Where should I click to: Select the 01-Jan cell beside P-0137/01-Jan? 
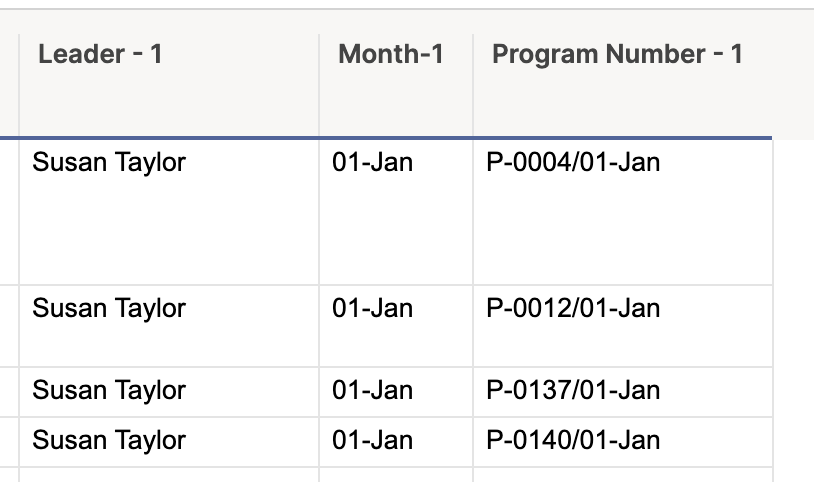pos(396,392)
